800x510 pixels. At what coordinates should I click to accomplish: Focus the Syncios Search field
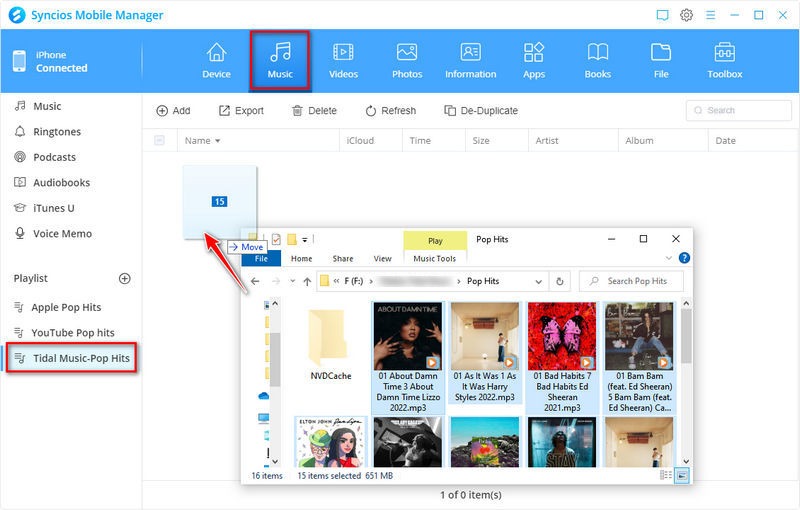point(738,110)
